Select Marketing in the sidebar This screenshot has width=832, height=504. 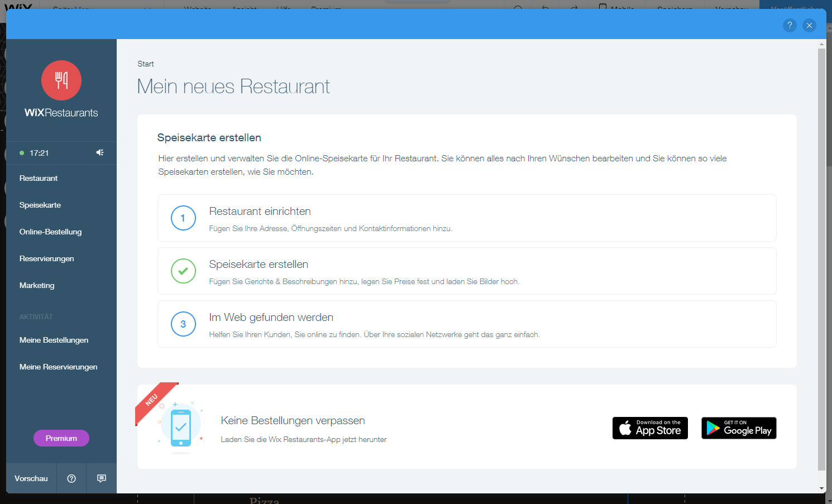[37, 285]
